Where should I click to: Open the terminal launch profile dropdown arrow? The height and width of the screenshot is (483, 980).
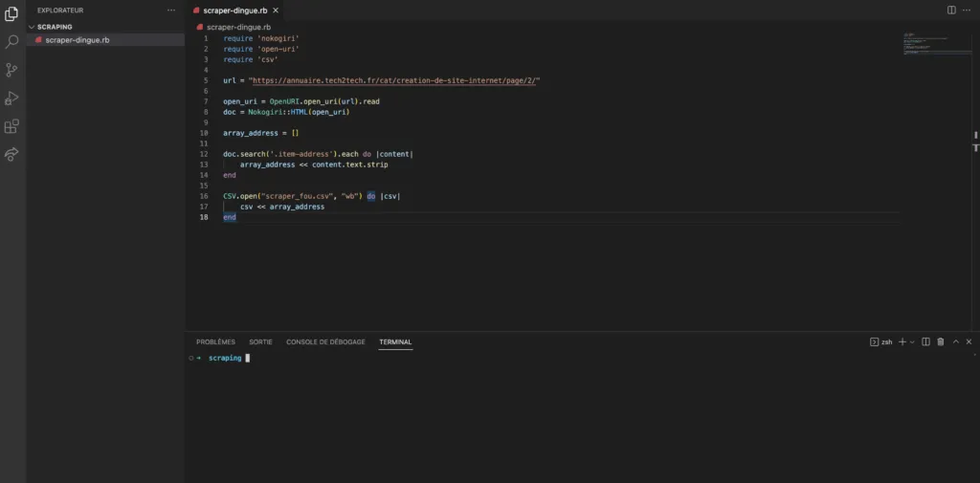(x=912, y=341)
